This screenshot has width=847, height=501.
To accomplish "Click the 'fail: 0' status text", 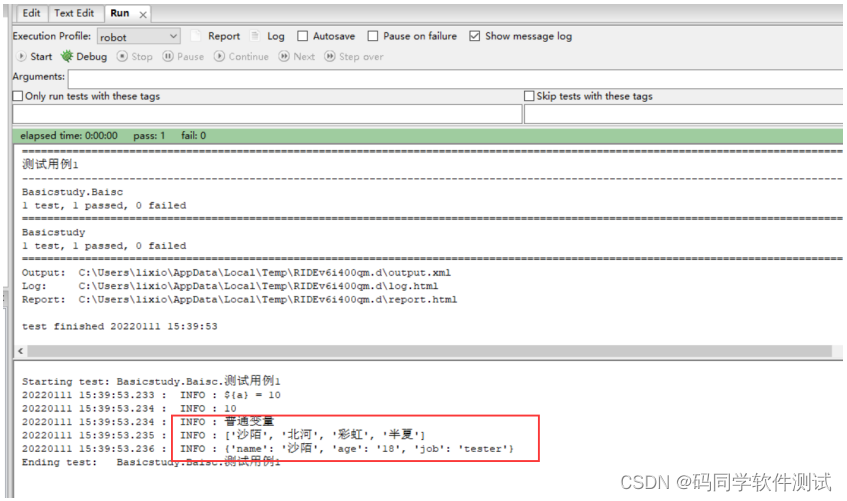I will 193,136.
